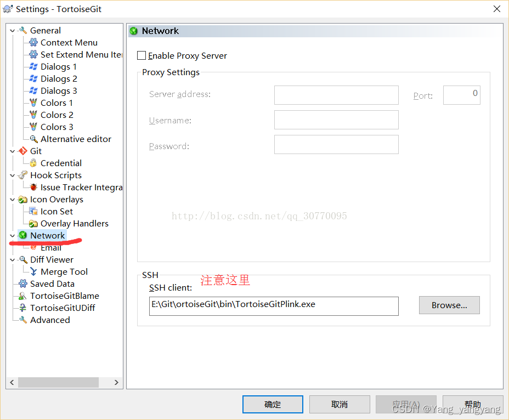Click the TortoiseGitUDiff icon

(22, 308)
